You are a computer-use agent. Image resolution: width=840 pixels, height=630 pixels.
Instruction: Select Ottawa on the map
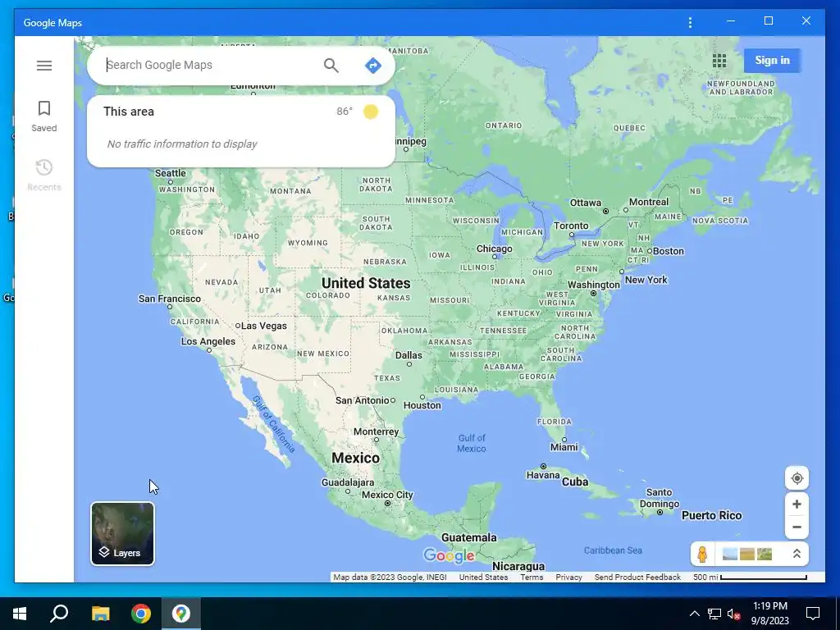coord(586,203)
